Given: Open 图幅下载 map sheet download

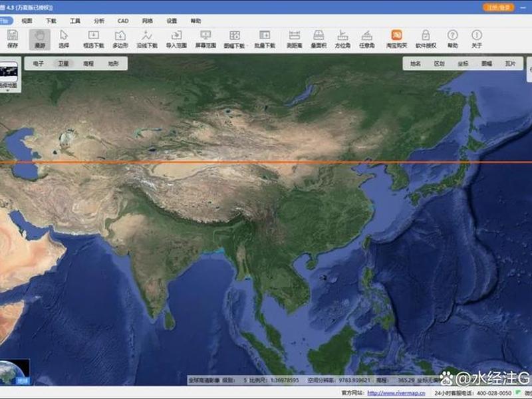Looking at the screenshot, I should click(x=234, y=39).
